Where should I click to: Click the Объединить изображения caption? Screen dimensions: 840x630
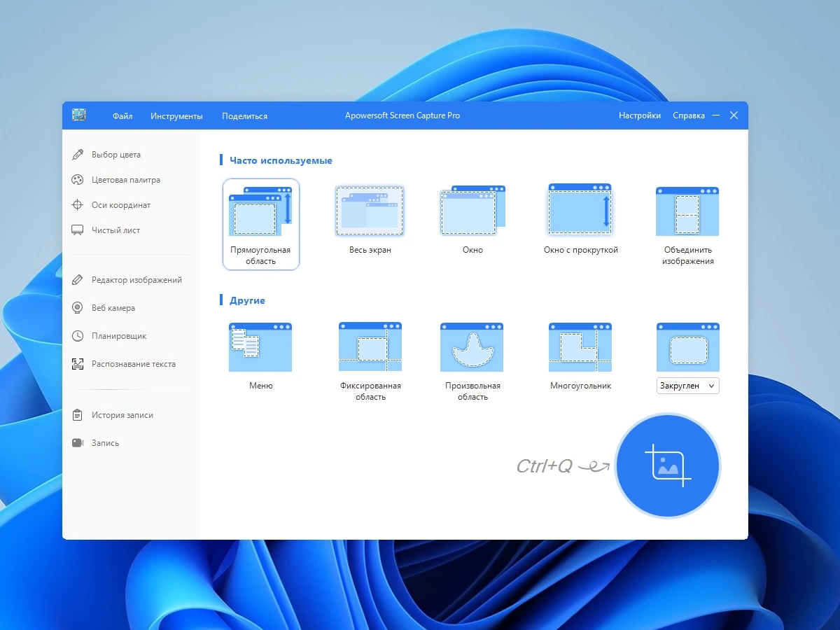pyautogui.click(x=689, y=255)
